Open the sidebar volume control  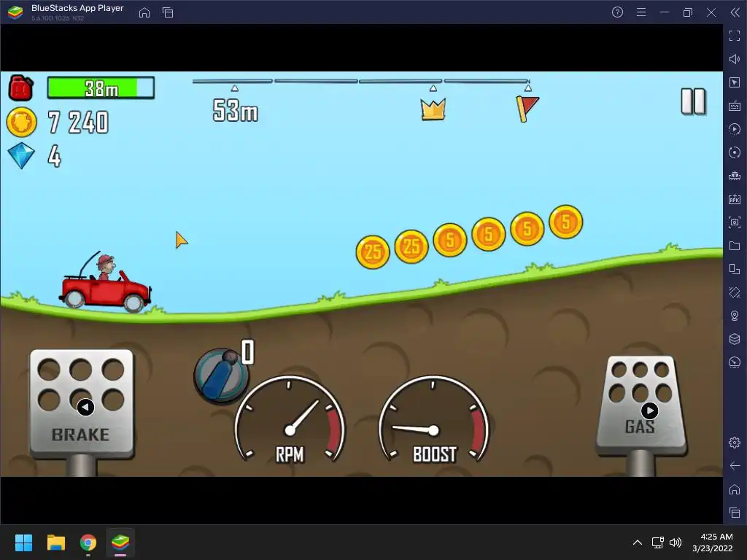(x=735, y=59)
